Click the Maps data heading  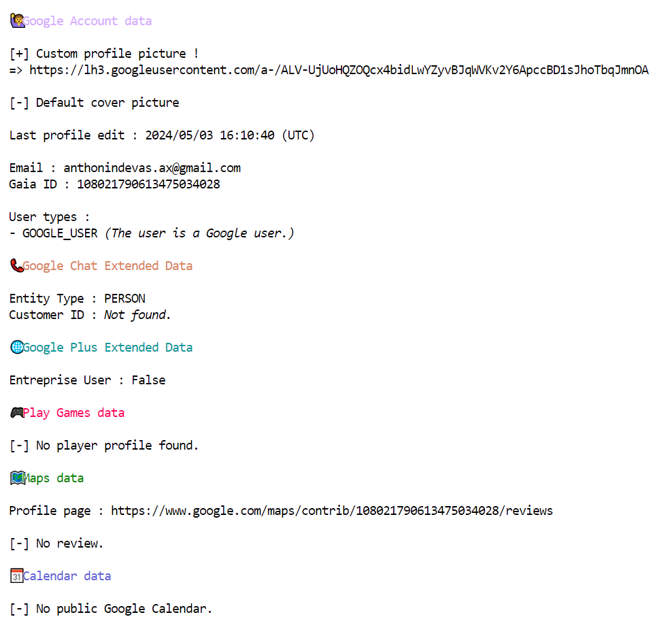53,478
